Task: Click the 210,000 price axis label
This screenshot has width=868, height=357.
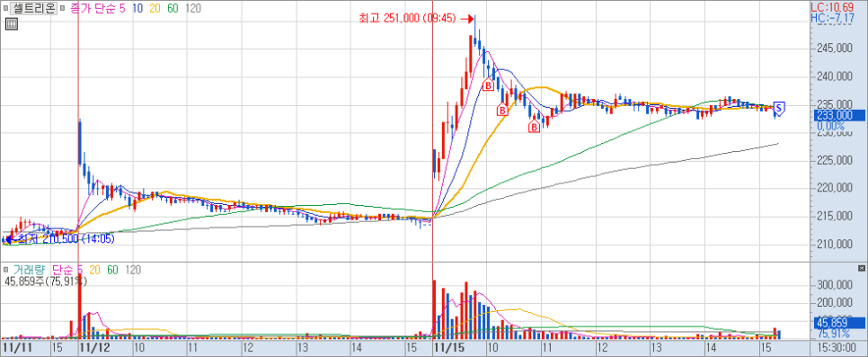Action: (835, 245)
